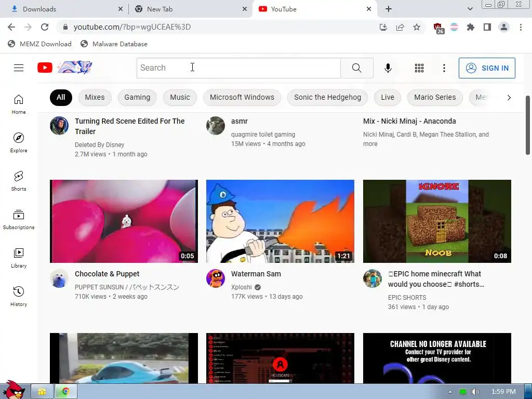Viewport: 532px width, 399px height.
Task: Click the Deleted By Disney channel avatar
Action: pos(59,126)
